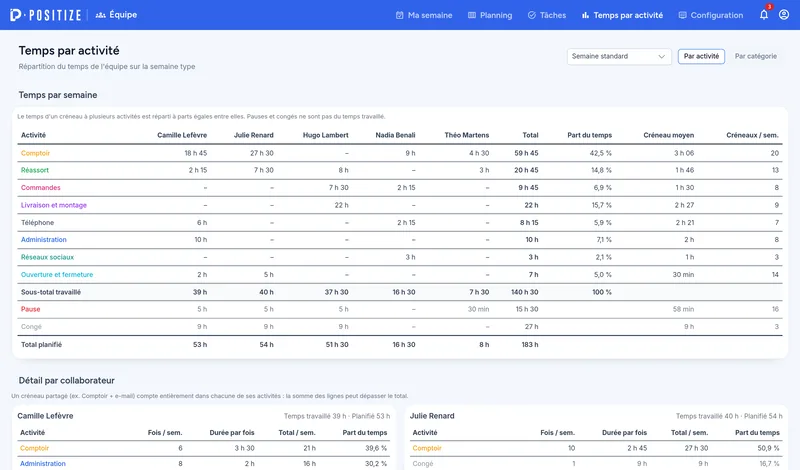The width and height of the screenshot is (800, 470).
Task: Click the Part du temps header in weekly table
Action: tap(589, 135)
